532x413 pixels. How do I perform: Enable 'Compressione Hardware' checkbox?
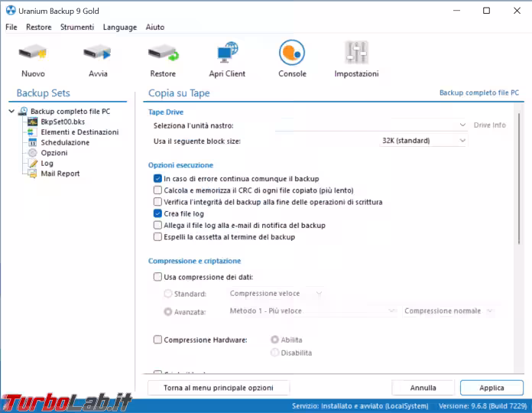click(x=157, y=340)
